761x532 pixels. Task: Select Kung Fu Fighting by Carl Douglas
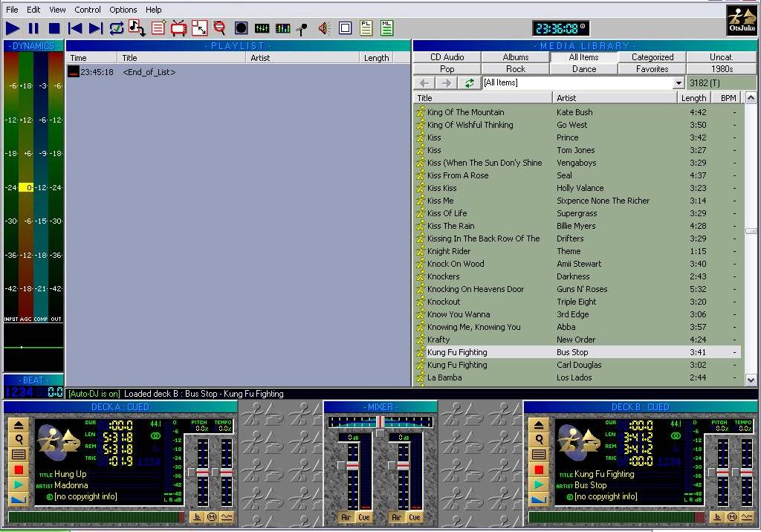(578, 365)
